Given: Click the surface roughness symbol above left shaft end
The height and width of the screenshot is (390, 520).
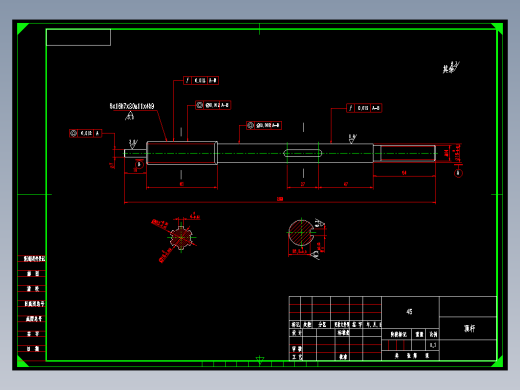Looking at the screenshot, I should coord(133,144).
